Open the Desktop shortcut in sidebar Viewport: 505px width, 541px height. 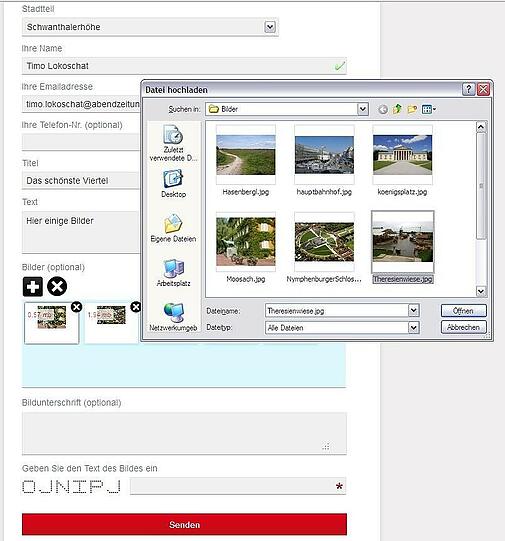[x=173, y=184]
